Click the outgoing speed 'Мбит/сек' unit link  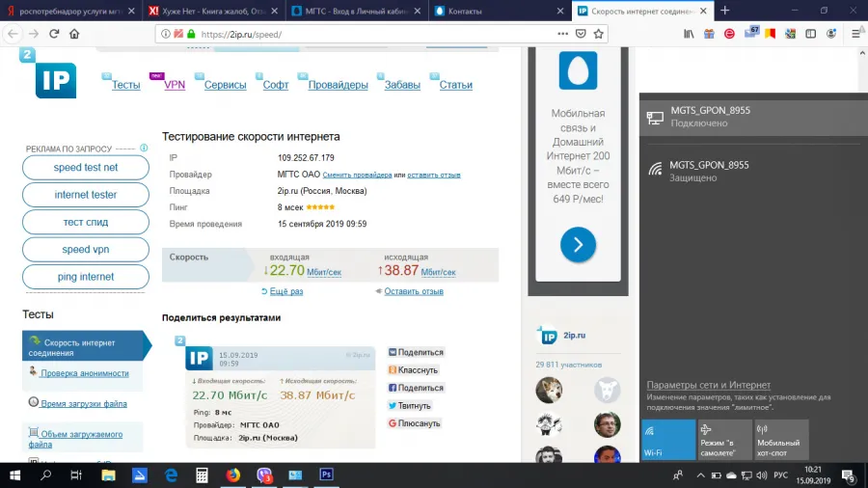[439, 272]
